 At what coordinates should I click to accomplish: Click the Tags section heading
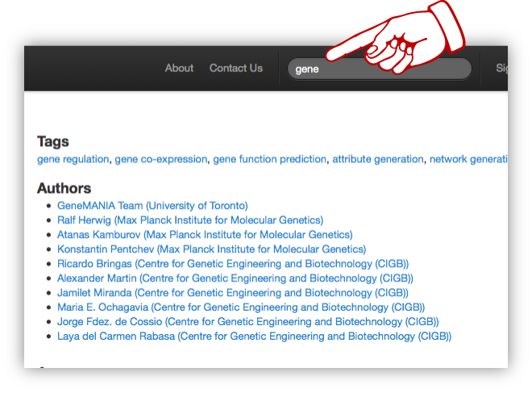(53, 142)
